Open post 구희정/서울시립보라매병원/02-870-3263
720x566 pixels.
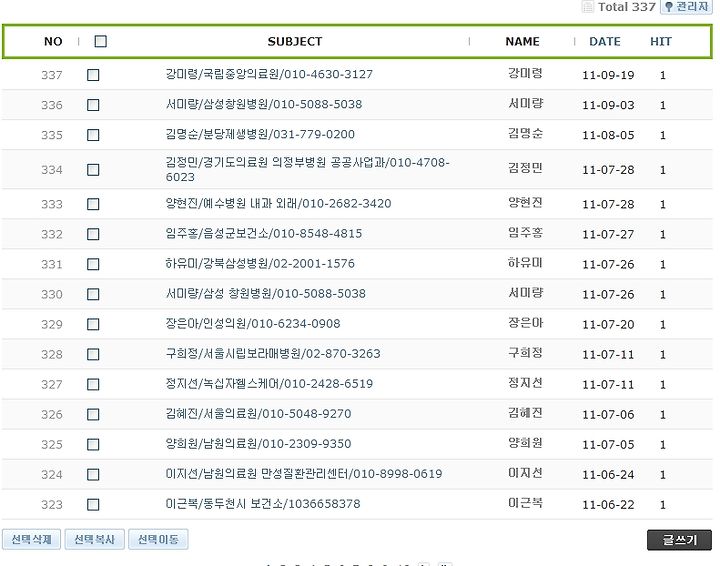click(x=273, y=353)
